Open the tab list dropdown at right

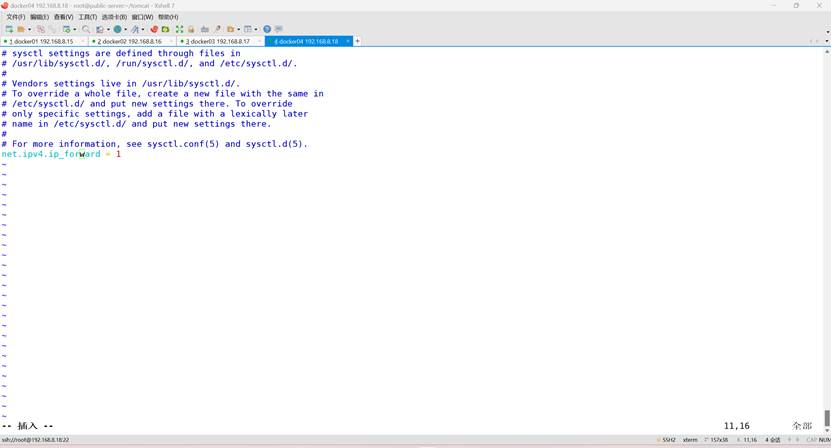(827, 41)
